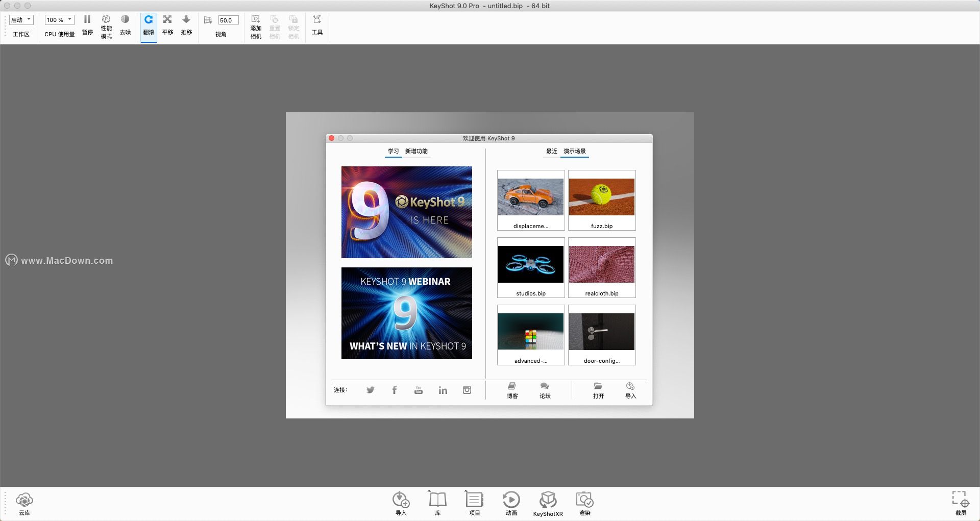Select the Pan (平移) camera tool
The width and height of the screenshot is (980, 521).
pos(167,24)
